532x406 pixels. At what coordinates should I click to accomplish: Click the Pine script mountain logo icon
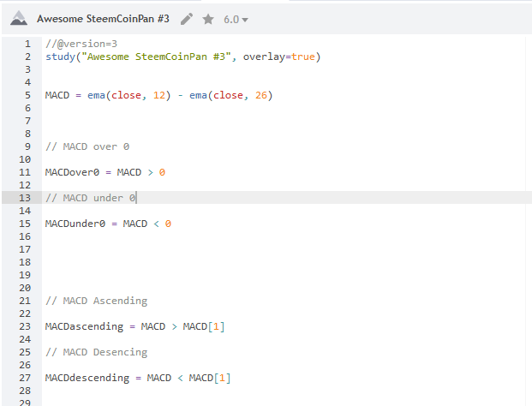(x=19, y=18)
